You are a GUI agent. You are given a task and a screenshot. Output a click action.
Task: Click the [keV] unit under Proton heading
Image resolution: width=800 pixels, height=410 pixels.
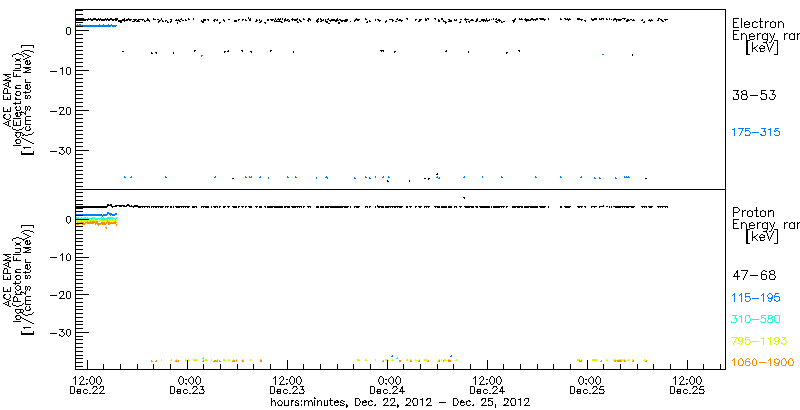pos(762,237)
